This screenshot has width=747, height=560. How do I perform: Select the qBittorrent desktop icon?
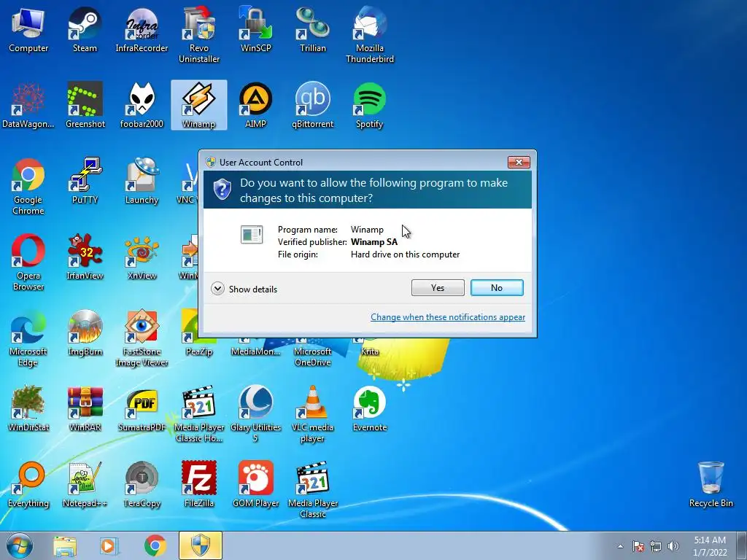click(312, 106)
